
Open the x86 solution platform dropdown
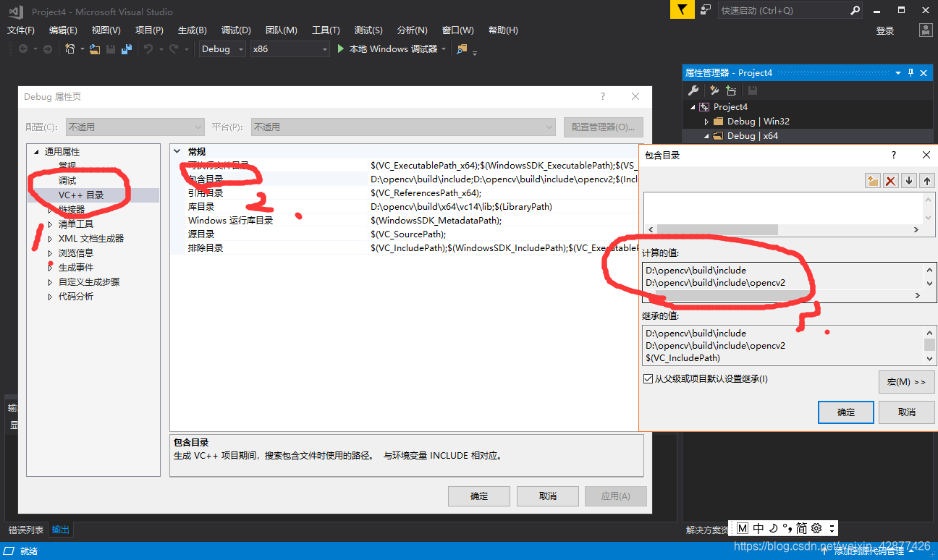290,49
